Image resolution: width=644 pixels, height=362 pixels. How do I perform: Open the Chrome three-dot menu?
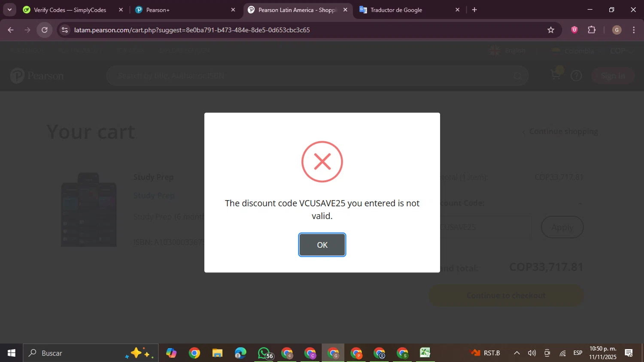(634, 30)
